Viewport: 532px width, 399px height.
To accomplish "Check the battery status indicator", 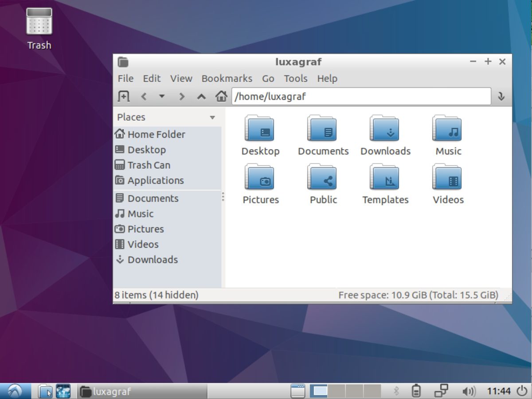I will [x=417, y=391].
